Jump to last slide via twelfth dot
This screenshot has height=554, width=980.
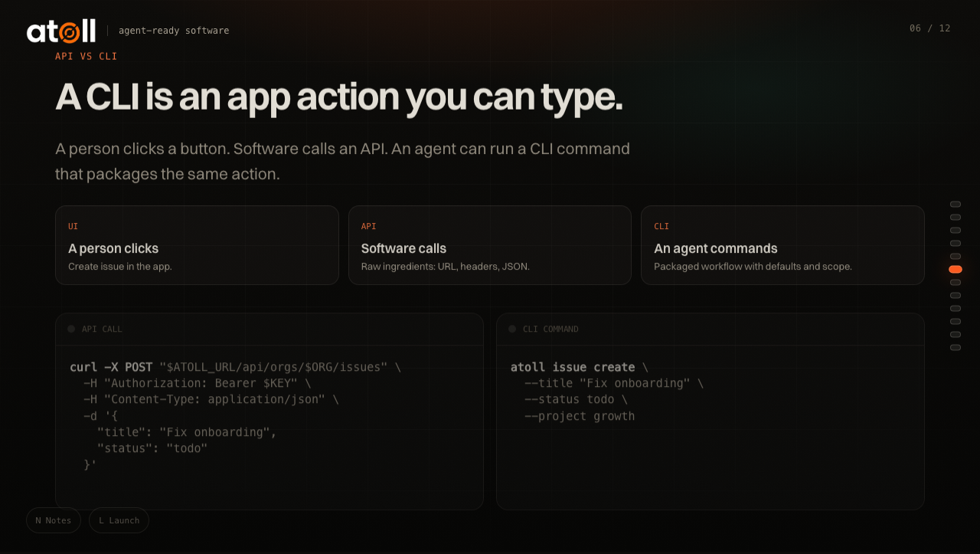point(955,347)
